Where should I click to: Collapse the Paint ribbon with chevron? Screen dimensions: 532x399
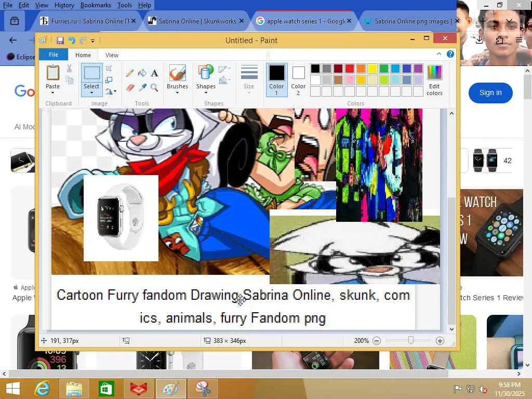click(439, 54)
